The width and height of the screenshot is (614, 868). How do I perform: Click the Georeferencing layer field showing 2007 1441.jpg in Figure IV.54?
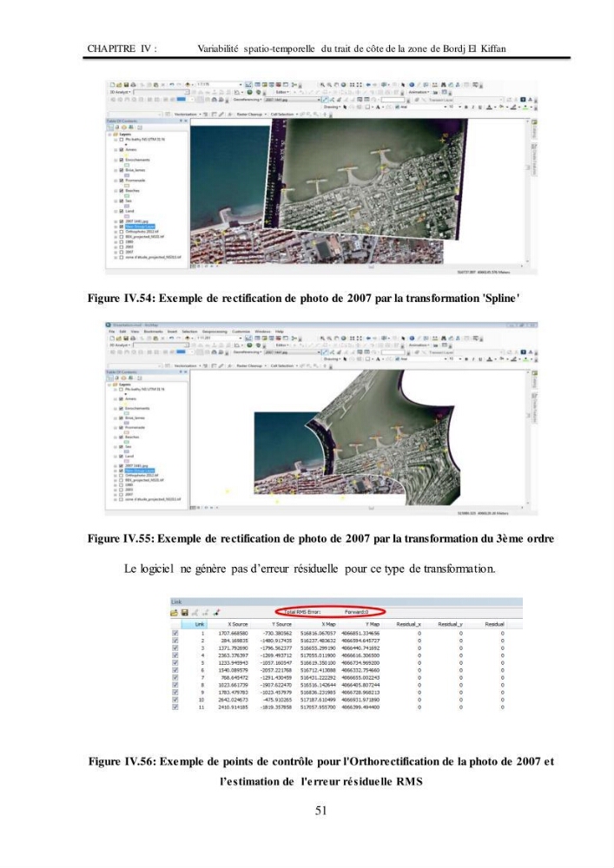tap(293, 100)
